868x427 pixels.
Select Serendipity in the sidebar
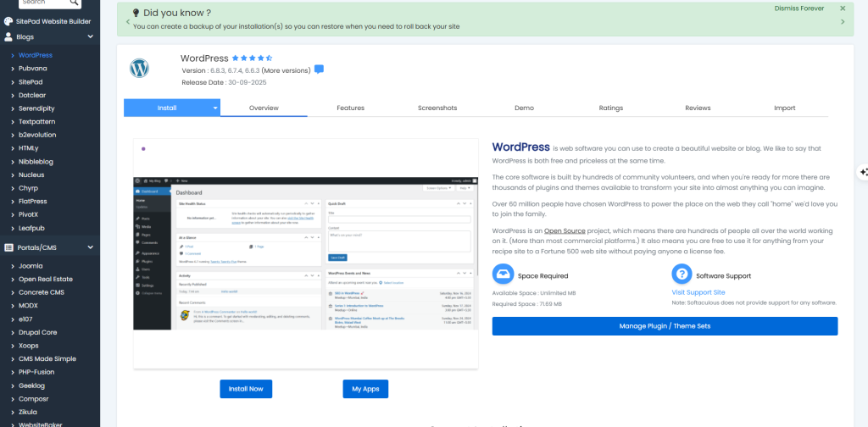(36, 108)
